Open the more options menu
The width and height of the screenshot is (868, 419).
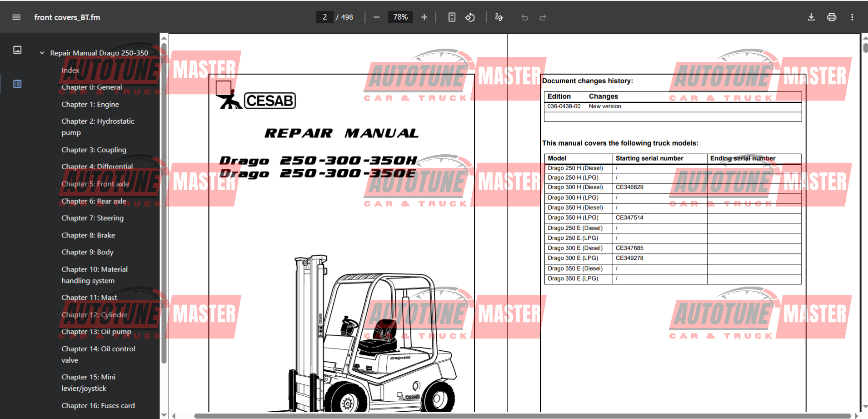(x=852, y=17)
